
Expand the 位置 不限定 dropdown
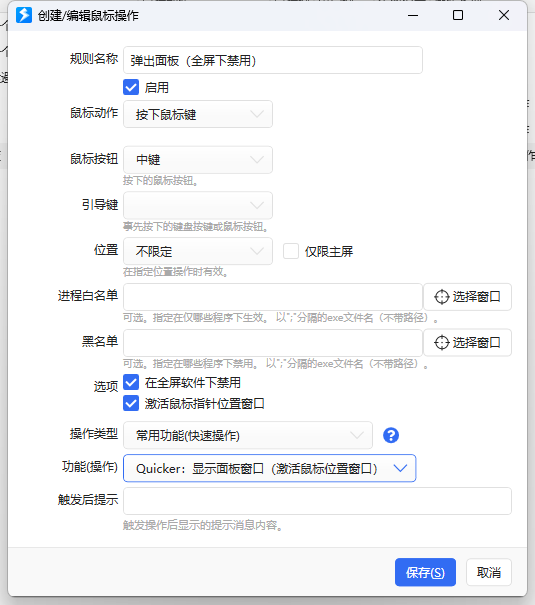point(198,251)
